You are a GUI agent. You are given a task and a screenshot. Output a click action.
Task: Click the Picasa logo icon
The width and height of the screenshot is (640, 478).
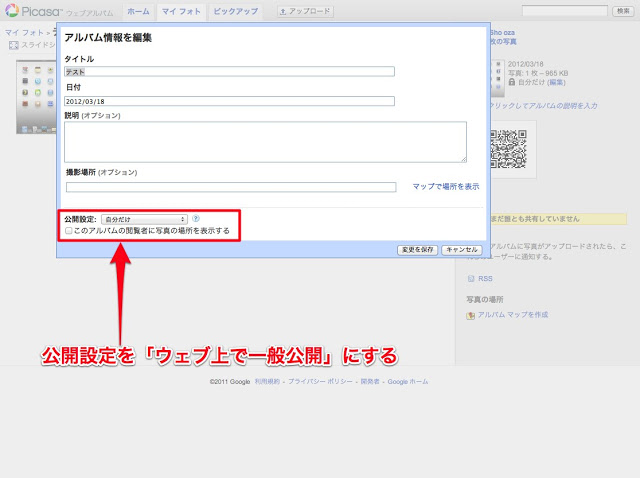(11, 12)
